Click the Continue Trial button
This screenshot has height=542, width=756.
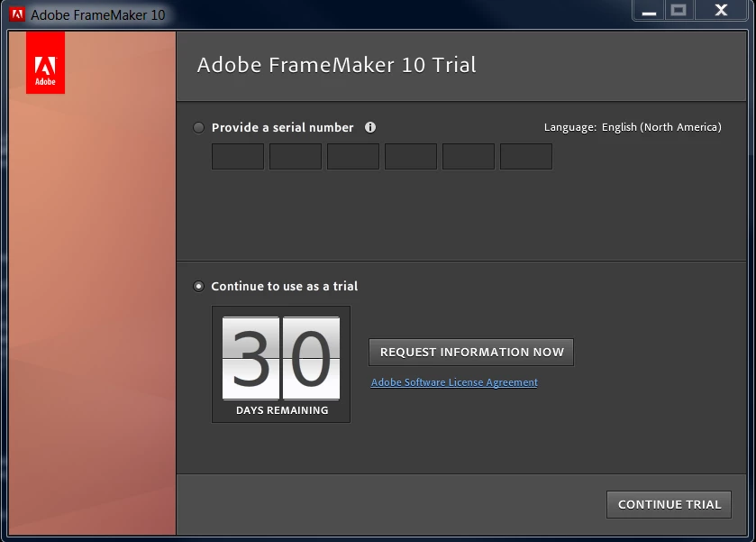click(x=669, y=505)
